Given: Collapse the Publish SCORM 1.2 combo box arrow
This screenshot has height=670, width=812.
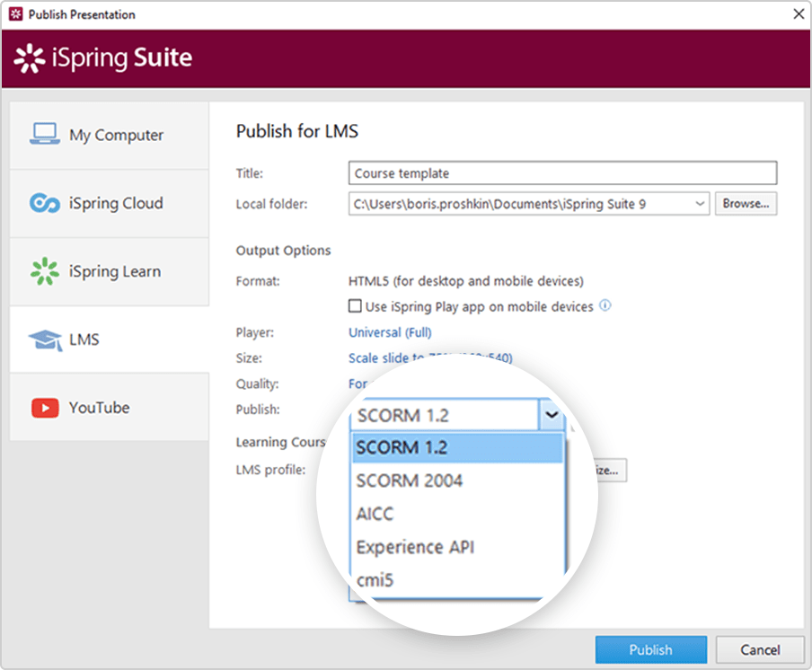Looking at the screenshot, I should click(552, 414).
